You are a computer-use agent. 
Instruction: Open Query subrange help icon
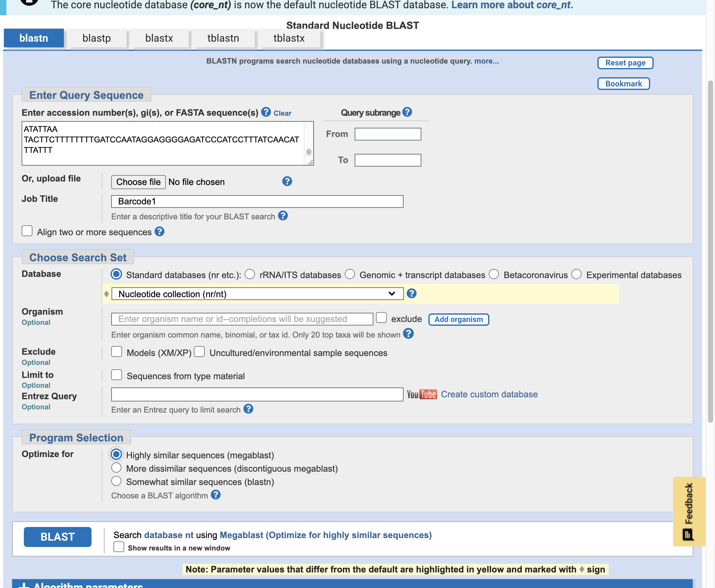tap(407, 112)
